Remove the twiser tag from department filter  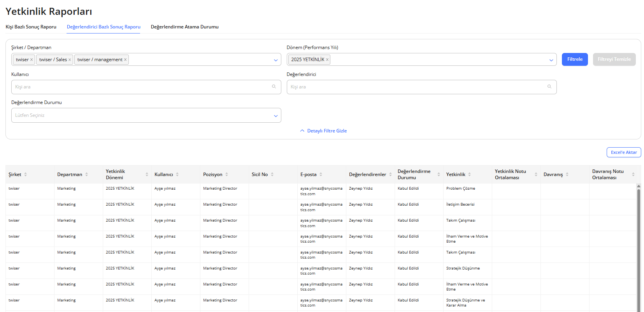32,60
